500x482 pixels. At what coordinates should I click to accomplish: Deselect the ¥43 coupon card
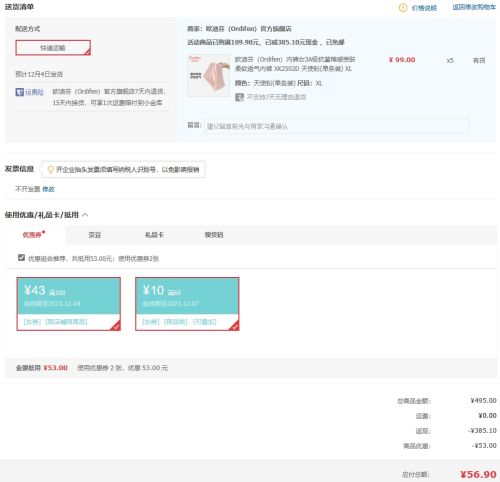click(x=69, y=304)
